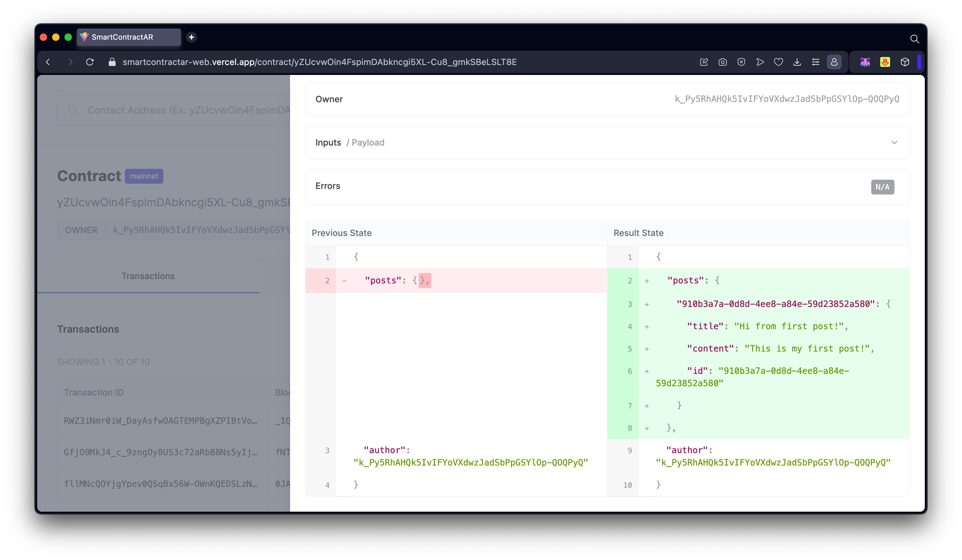Click the heart bookmark icon
This screenshot has width=962, height=560.
pos(779,62)
